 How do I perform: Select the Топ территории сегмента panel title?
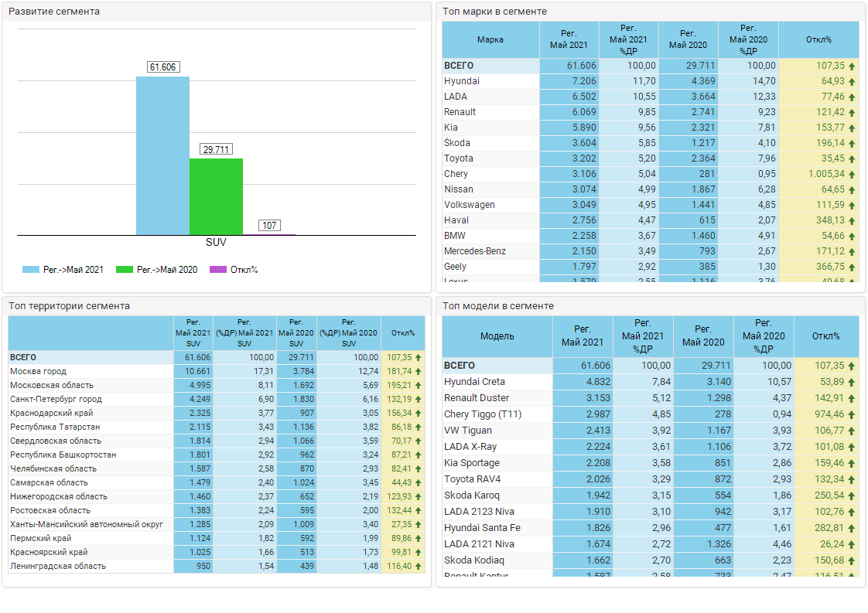(x=69, y=306)
